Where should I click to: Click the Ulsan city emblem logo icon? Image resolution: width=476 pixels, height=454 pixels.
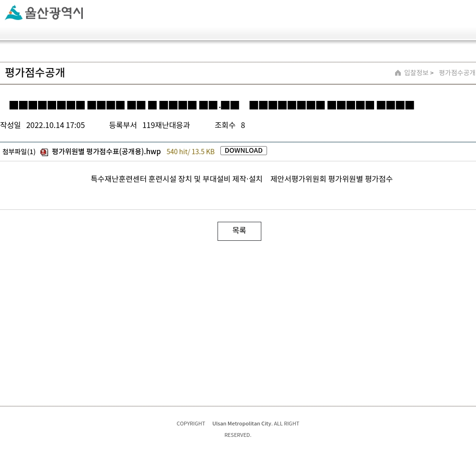[14, 13]
